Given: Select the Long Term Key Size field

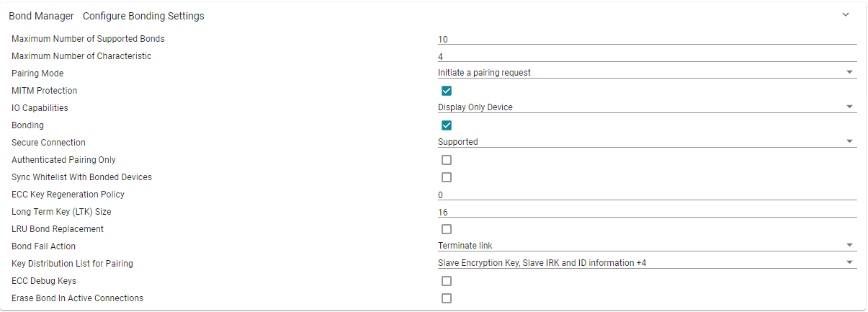Looking at the screenshot, I should coord(646,213).
